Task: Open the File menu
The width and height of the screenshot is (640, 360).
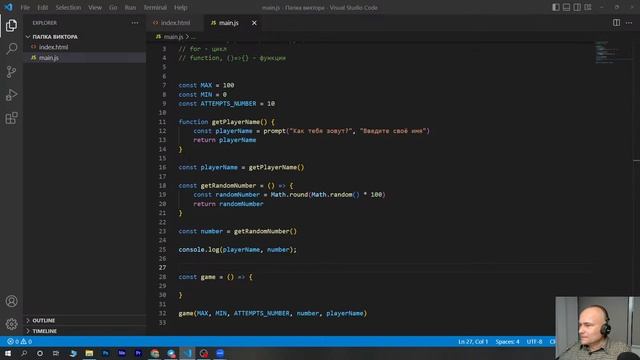Action: click(25, 7)
